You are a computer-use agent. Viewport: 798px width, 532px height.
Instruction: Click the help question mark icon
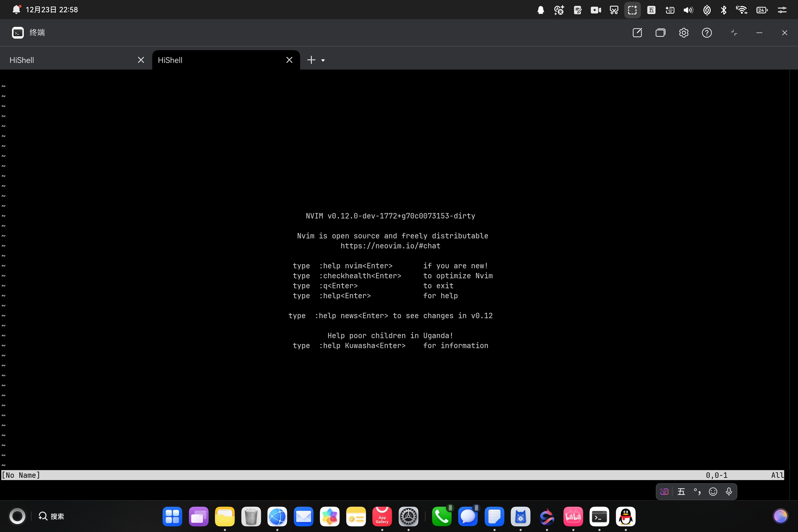[707, 32]
